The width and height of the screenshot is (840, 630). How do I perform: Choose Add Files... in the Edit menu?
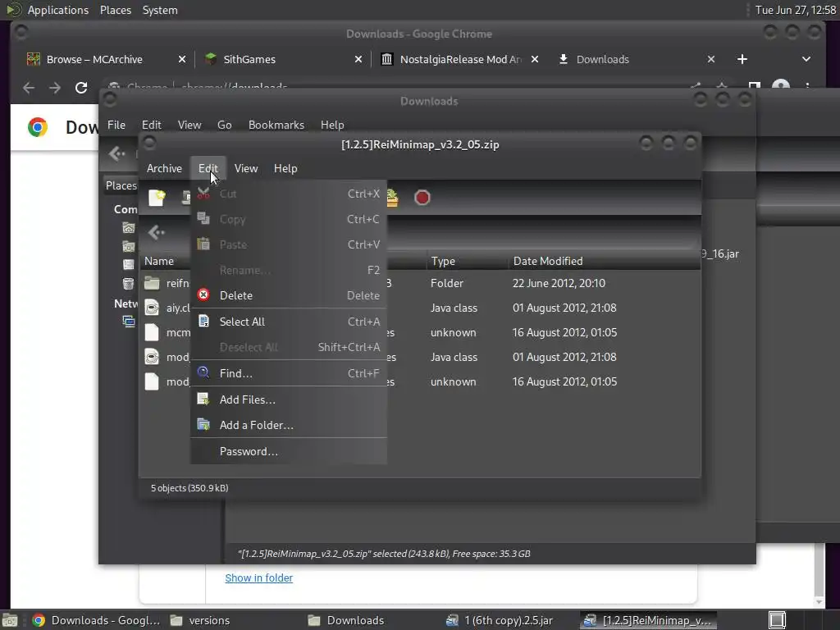coord(289,399)
